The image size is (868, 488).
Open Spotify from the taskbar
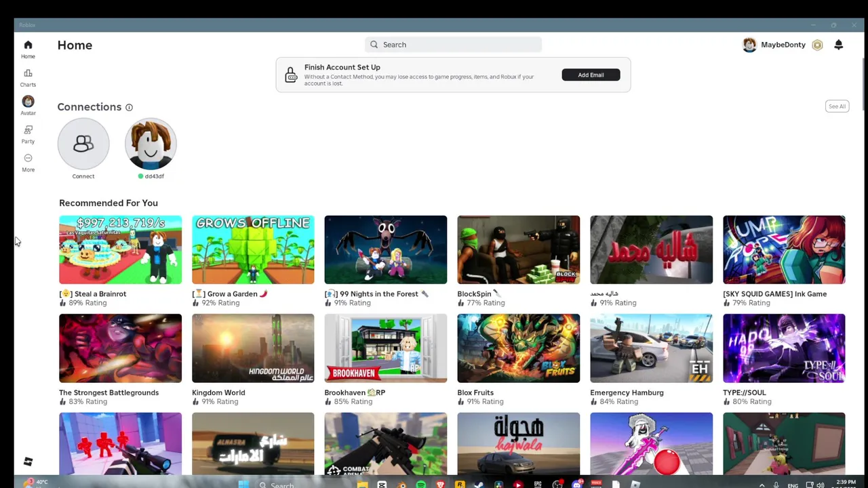coord(420,485)
